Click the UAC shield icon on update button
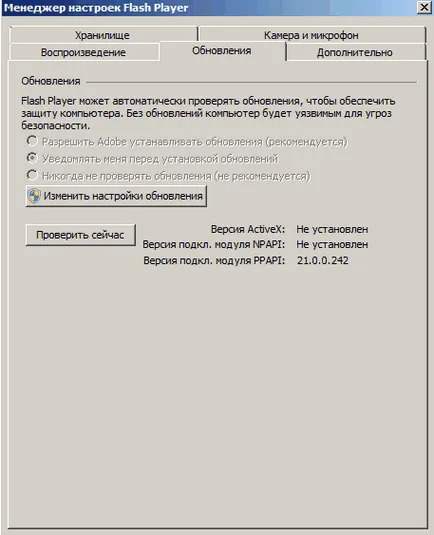 click(34, 196)
